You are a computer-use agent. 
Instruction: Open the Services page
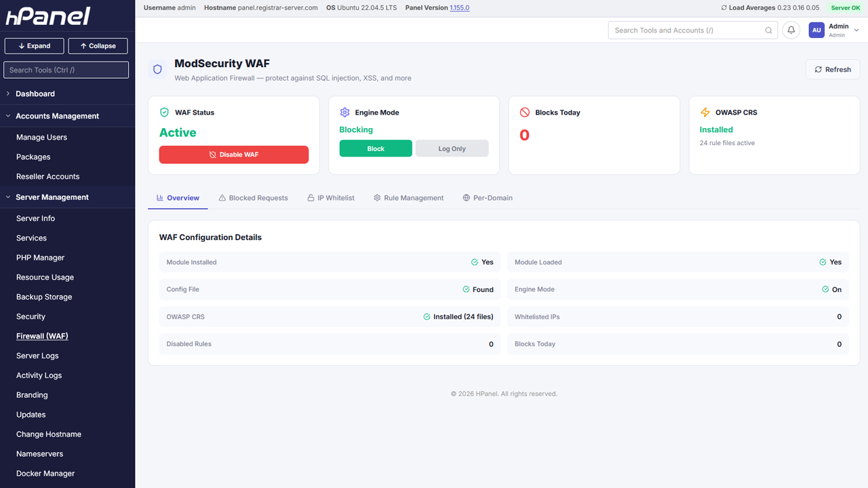32,238
